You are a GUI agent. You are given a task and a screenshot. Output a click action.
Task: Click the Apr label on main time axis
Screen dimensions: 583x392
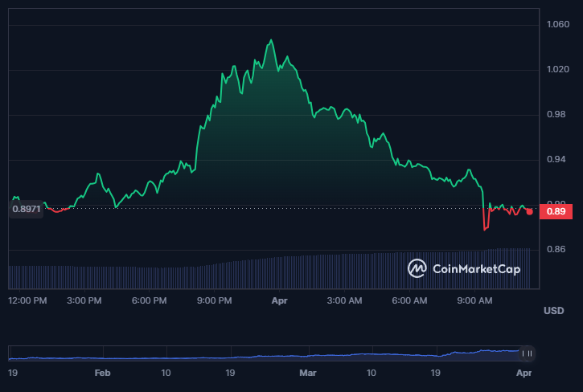[x=279, y=301]
